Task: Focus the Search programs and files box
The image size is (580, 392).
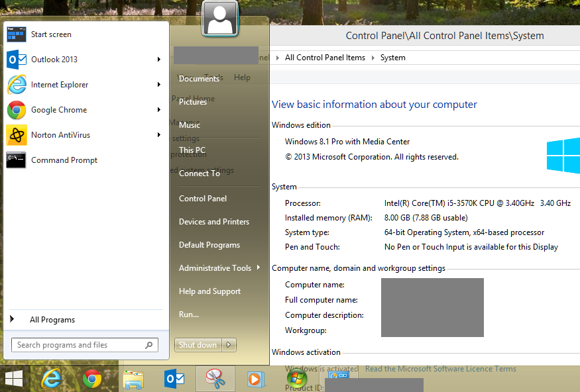Action: click(x=85, y=345)
